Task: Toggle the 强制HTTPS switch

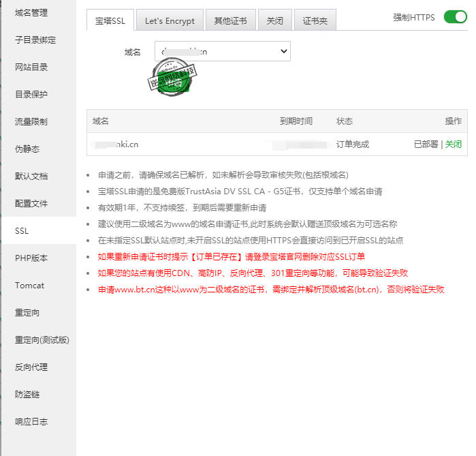Action: [x=455, y=17]
